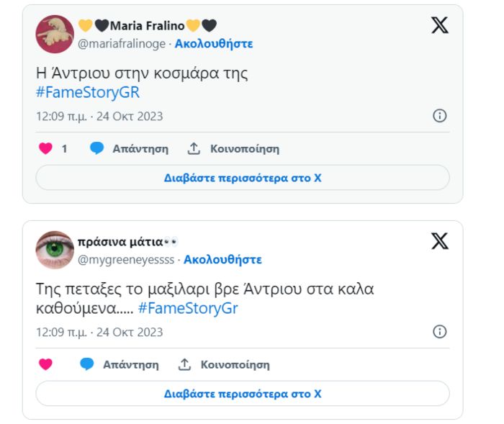
Task: Click Διαβάστε περισσότερα στο X under first tweet
Action: pos(243,178)
